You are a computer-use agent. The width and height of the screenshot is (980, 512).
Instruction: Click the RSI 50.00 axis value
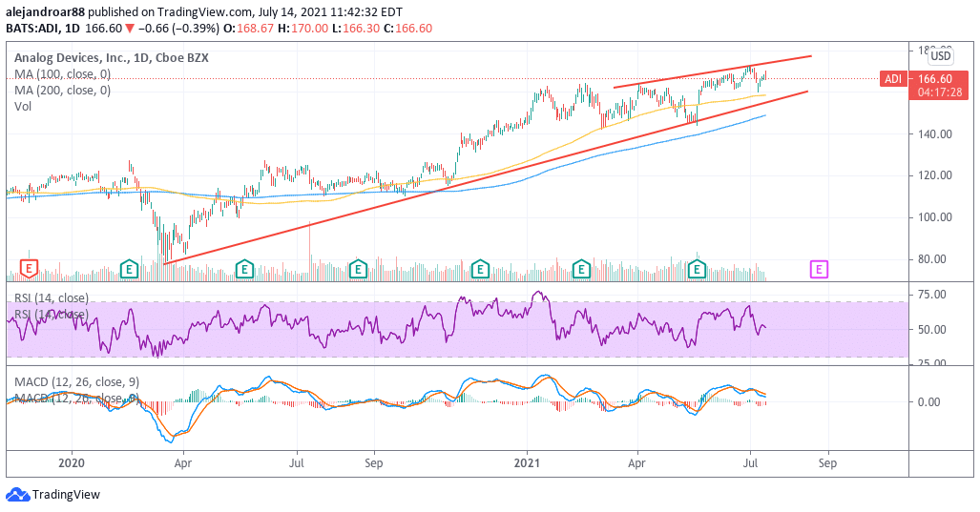(931, 330)
